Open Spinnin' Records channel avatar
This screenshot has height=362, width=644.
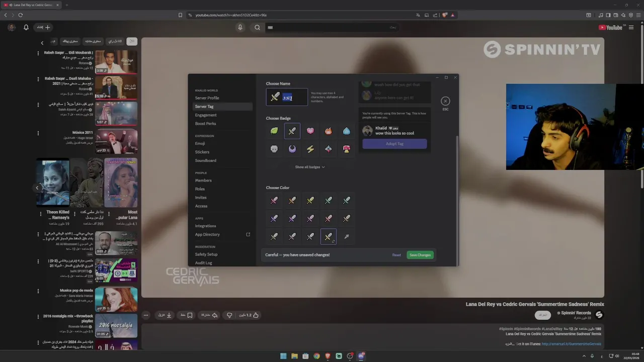(x=599, y=315)
